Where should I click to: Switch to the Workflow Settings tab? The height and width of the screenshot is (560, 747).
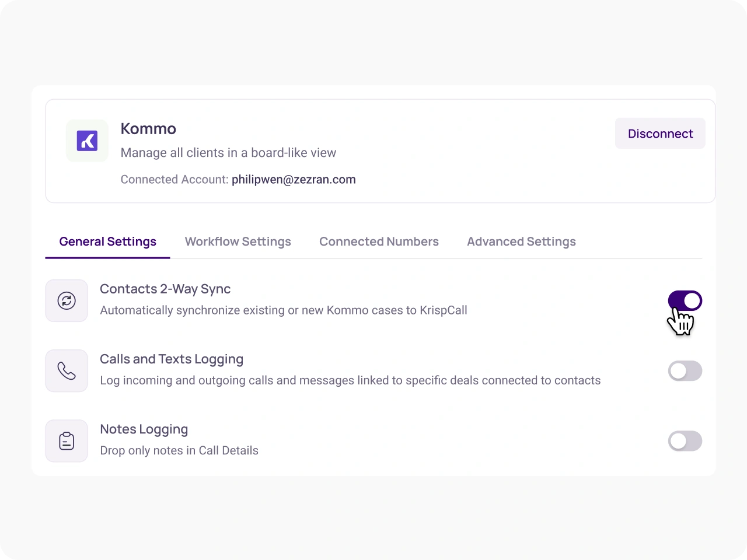click(238, 242)
